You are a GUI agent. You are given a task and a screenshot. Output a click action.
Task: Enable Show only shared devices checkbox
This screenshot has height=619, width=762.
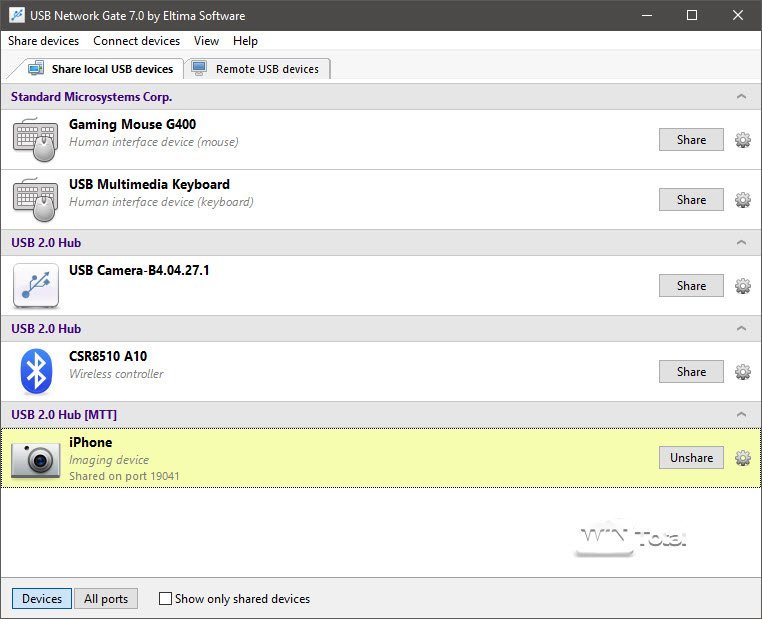[165, 599]
